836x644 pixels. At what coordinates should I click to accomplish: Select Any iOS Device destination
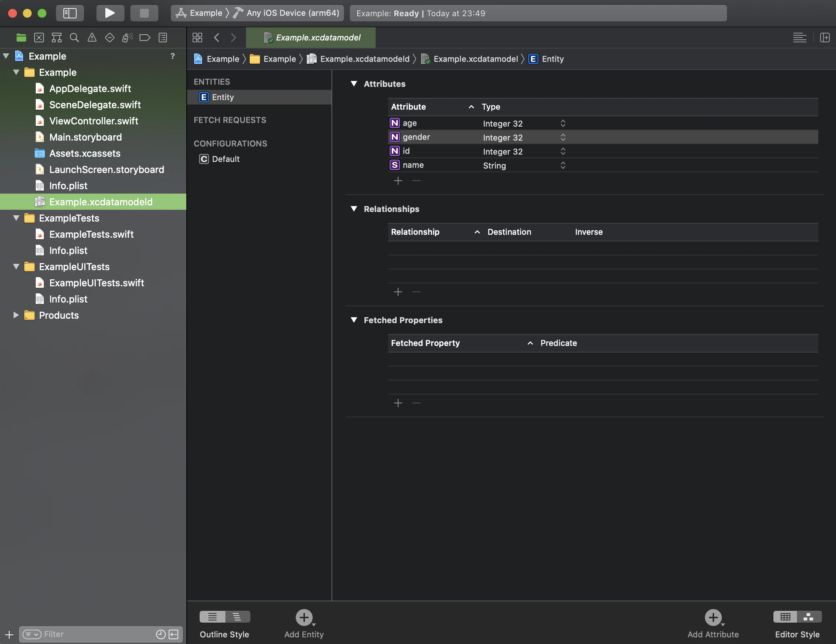pyautogui.click(x=292, y=13)
